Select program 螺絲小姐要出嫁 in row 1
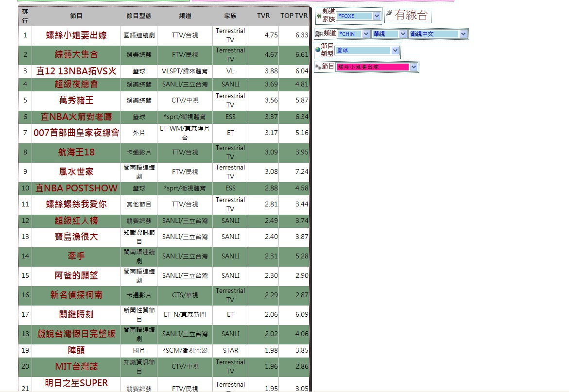 click(x=76, y=35)
